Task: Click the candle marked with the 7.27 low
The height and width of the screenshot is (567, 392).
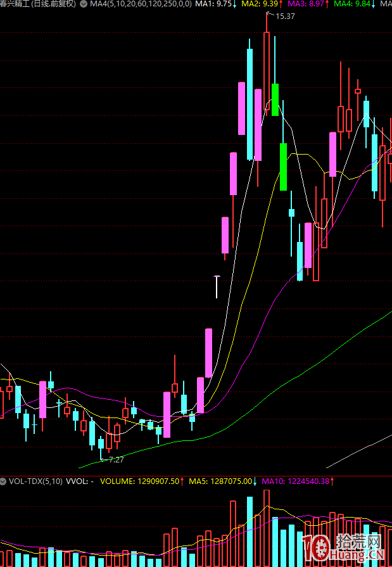Action: 101,447
